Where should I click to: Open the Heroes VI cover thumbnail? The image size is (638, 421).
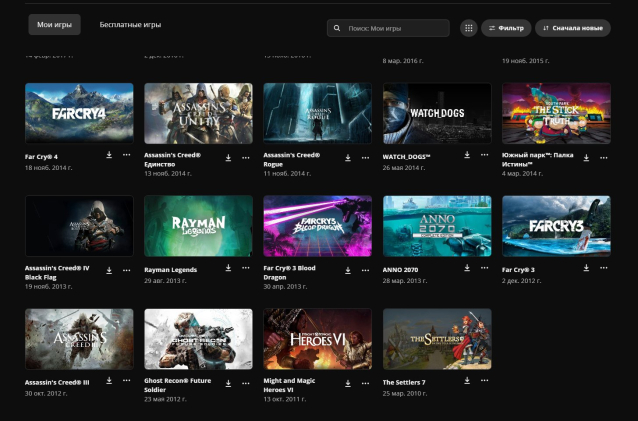317,339
